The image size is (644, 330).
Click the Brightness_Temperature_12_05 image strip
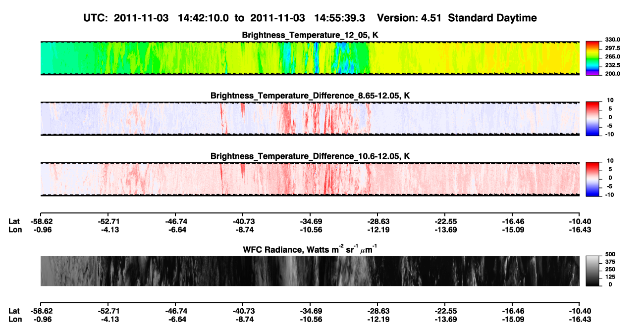[310, 57]
